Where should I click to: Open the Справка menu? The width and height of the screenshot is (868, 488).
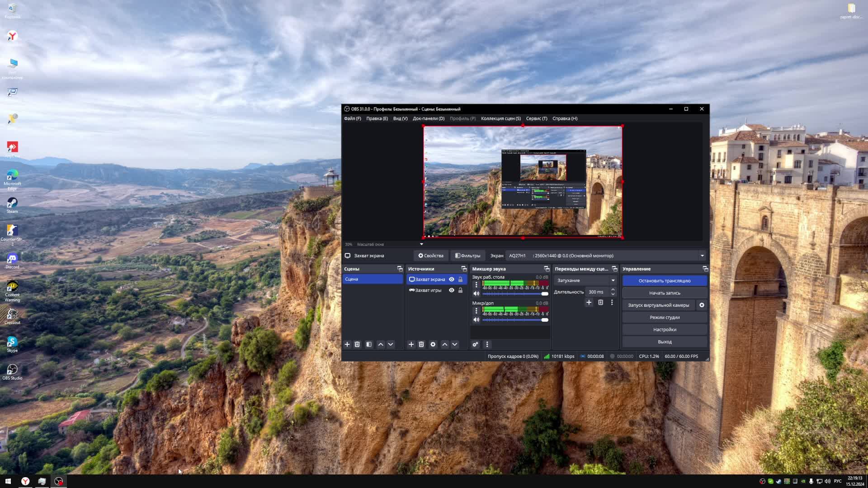pos(565,118)
